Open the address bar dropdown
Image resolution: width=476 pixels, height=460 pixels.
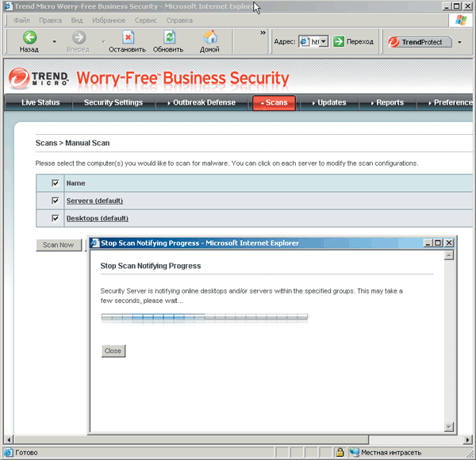(324, 41)
